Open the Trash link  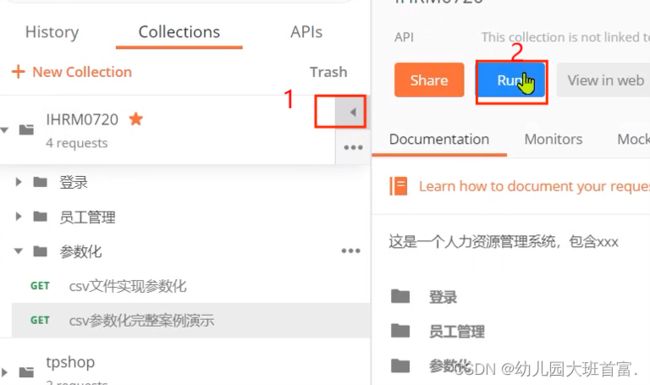[328, 72]
